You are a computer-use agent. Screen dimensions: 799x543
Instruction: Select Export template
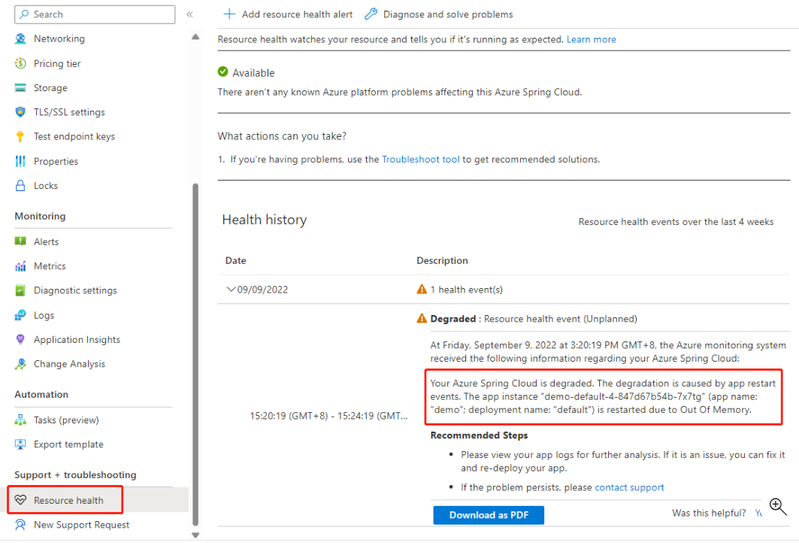(68, 444)
